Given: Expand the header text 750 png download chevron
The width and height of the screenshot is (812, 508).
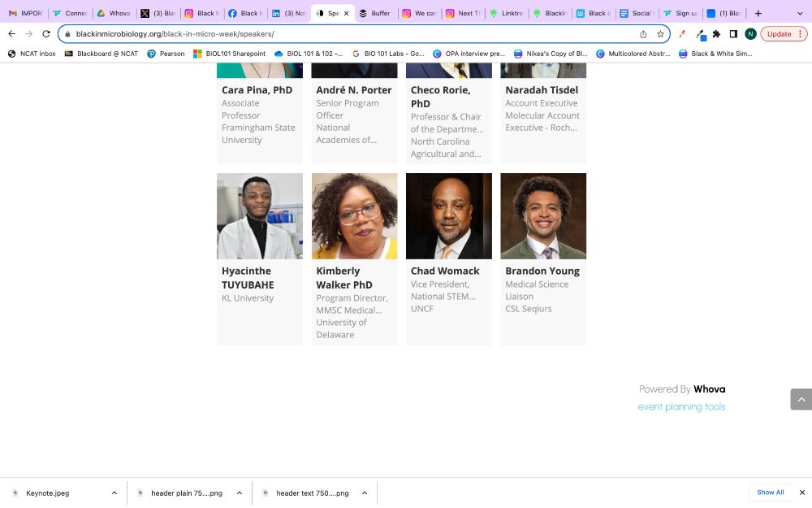Looking at the screenshot, I should [x=365, y=493].
